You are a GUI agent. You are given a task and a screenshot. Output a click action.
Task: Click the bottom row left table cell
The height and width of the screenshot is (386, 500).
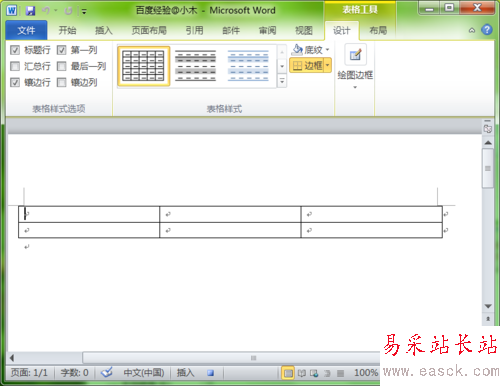(x=89, y=230)
